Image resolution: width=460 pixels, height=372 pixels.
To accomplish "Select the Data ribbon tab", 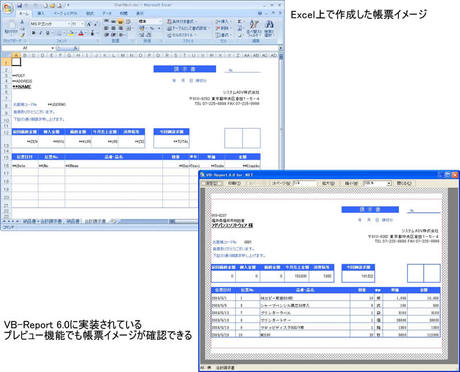I will [x=107, y=13].
